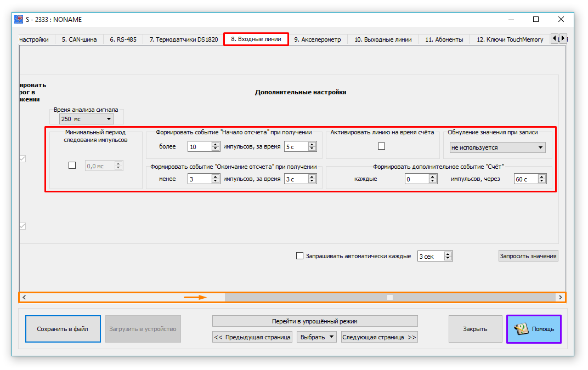Click the Сохранить в файл button
This screenshot has height=370, width=588.
point(63,329)
